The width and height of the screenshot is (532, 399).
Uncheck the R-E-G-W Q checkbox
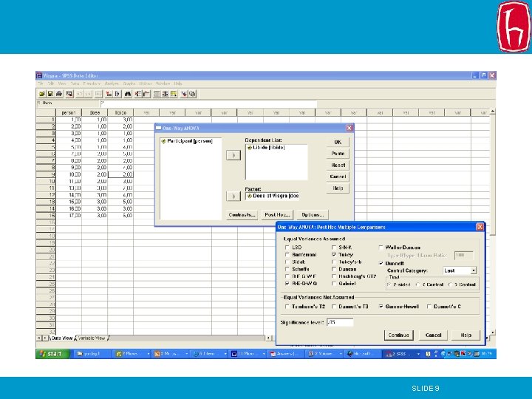(287, 283)
